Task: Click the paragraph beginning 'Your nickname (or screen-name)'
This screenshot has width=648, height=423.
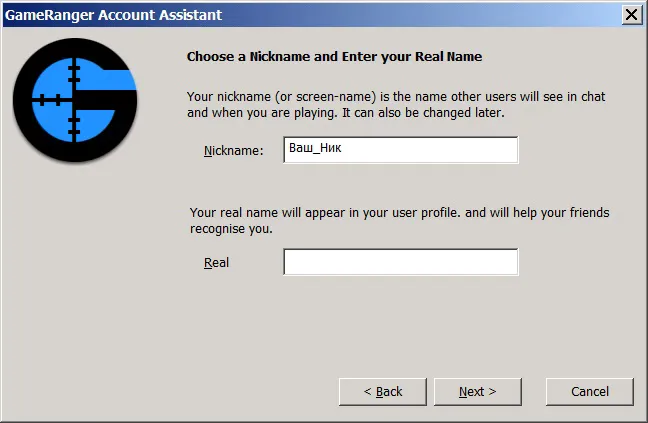Action: point(396,105)
